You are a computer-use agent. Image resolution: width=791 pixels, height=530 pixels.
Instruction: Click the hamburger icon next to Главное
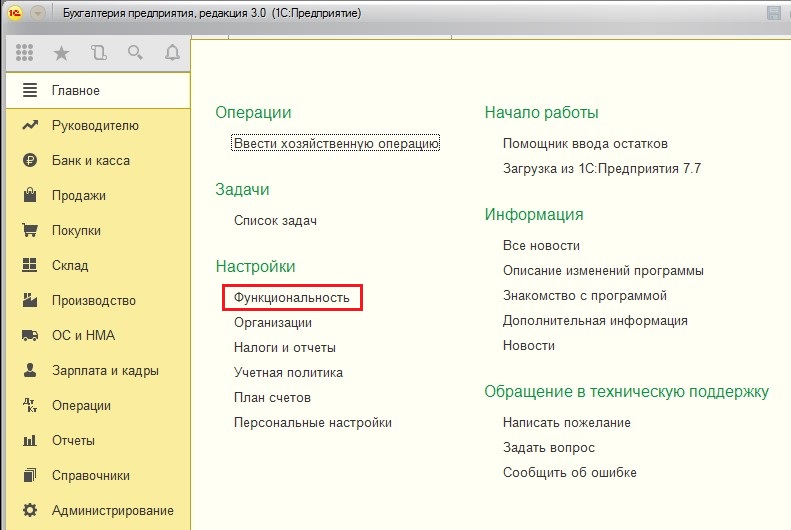tap(30, 90)
